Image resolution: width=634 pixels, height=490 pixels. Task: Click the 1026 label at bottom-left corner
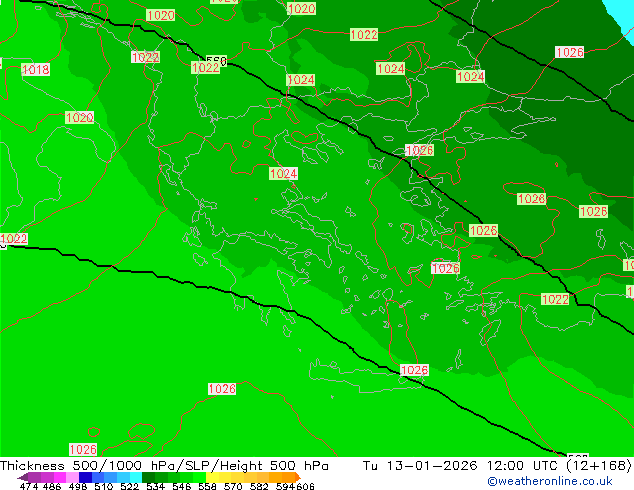point(83,449)
